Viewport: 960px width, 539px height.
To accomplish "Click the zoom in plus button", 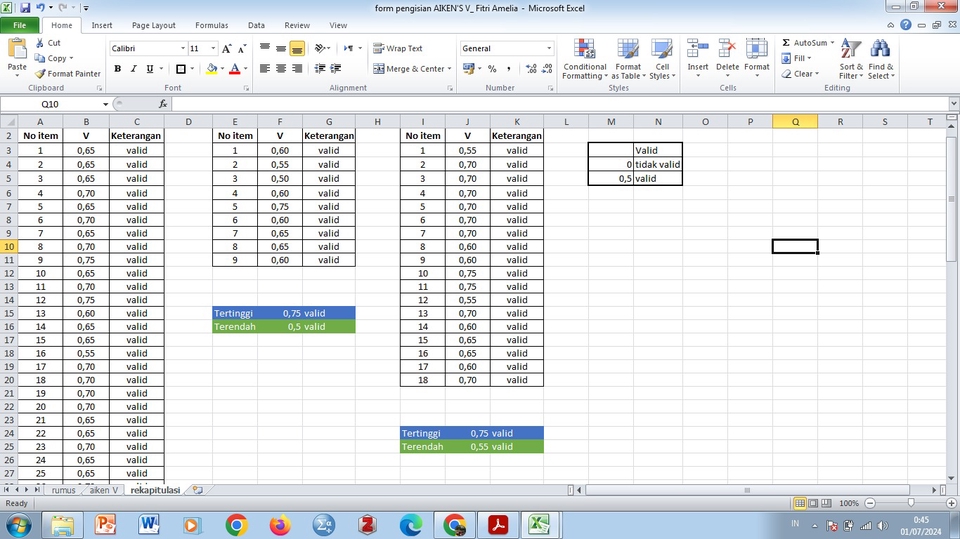I will point(951,503).
